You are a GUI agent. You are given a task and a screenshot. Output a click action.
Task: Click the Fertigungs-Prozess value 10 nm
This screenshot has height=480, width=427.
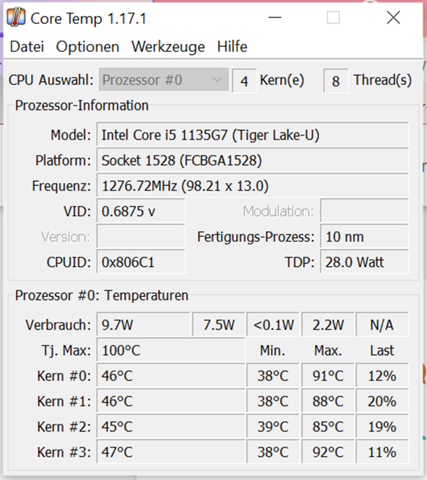364,237
